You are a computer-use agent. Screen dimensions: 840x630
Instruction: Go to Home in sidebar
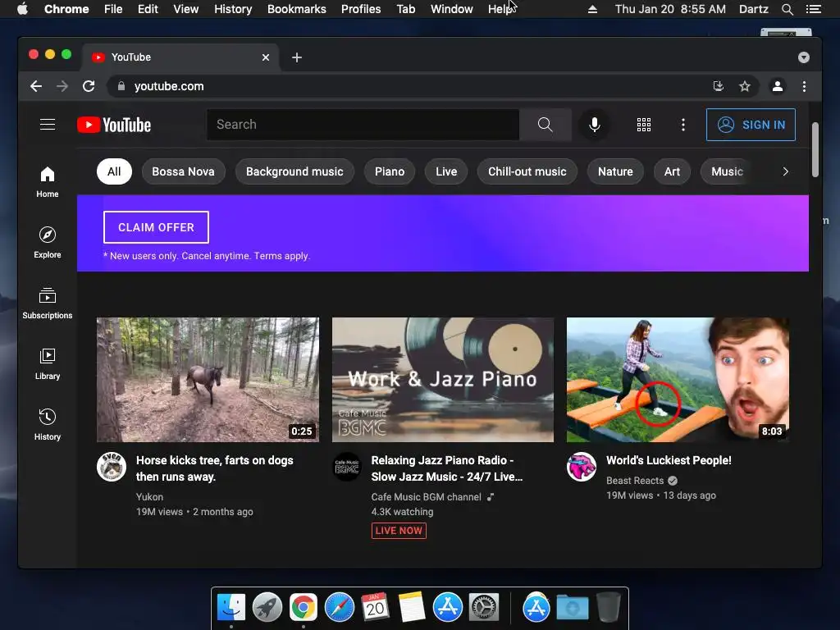[x=47, y=182]
